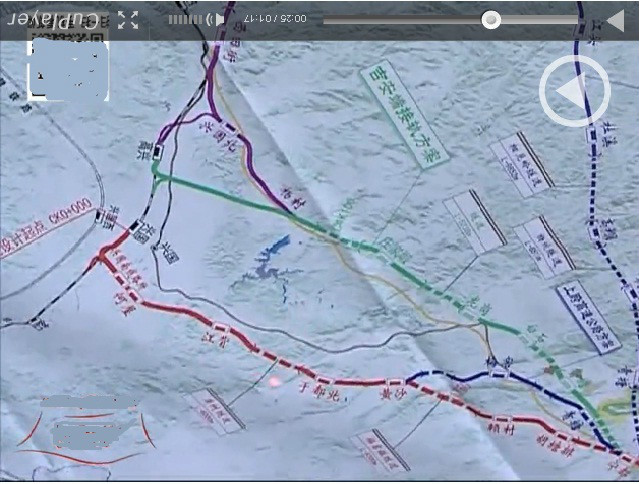639x484 pixels.
Task: Click the volume level bars
Action: coord(185,20)
